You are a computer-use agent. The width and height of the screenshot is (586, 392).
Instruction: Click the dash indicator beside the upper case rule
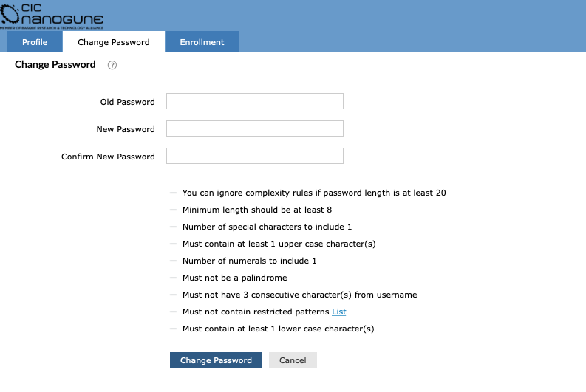[x=174, y=244]
